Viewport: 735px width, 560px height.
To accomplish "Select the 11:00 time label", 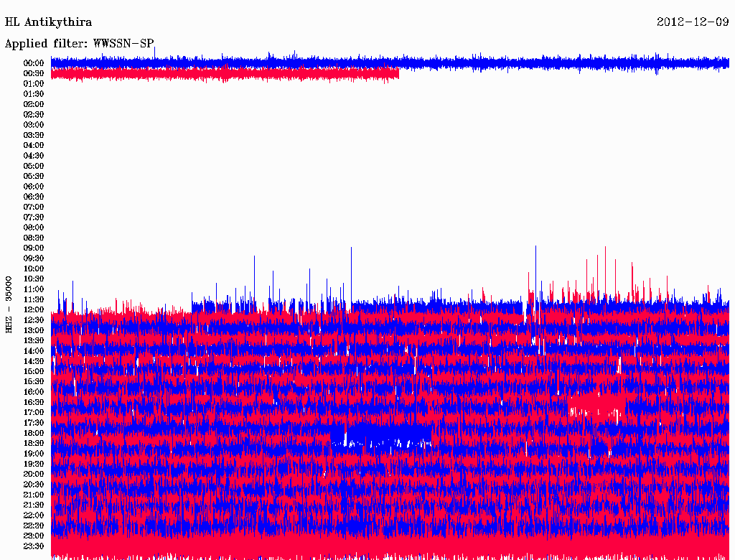I will pos(34,289).
